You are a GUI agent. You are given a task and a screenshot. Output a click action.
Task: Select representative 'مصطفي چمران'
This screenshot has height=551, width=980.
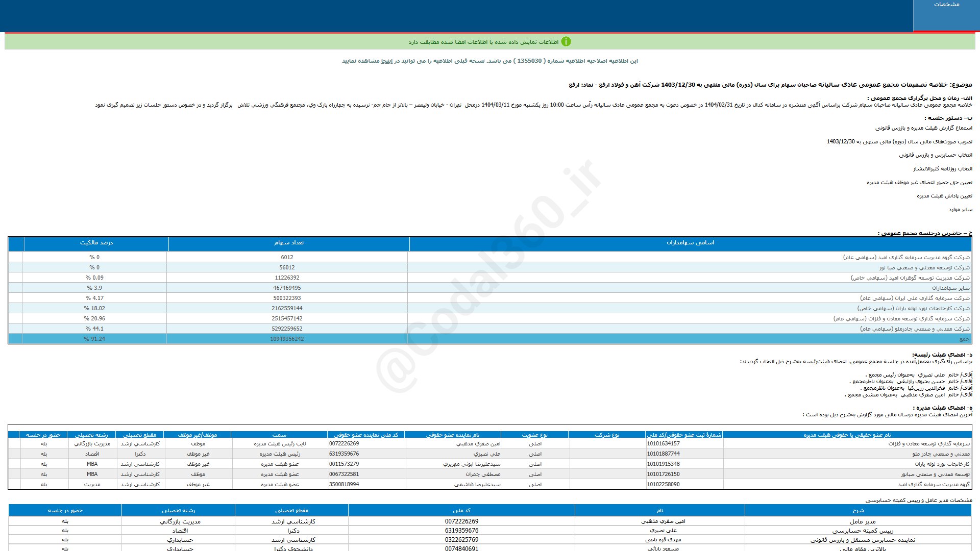(x=483, y=474)
